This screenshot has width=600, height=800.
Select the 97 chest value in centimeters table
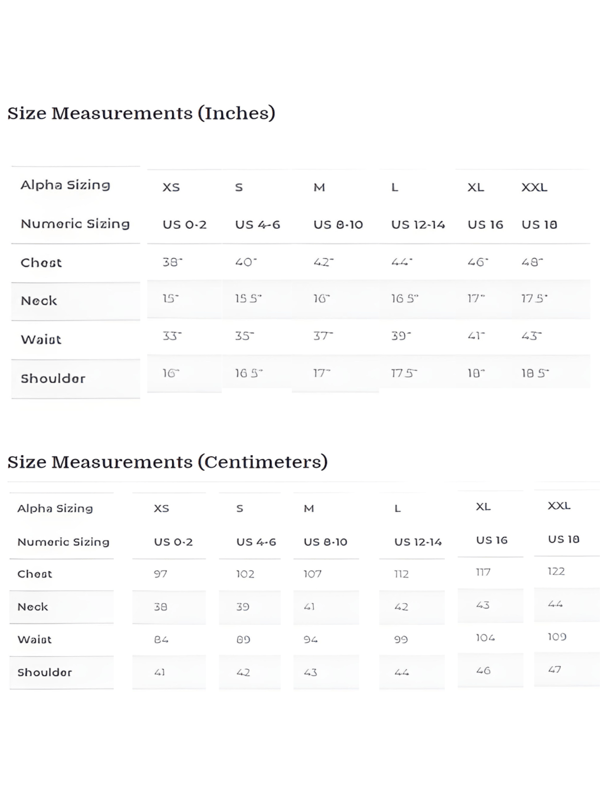click(x=160, y=573)
